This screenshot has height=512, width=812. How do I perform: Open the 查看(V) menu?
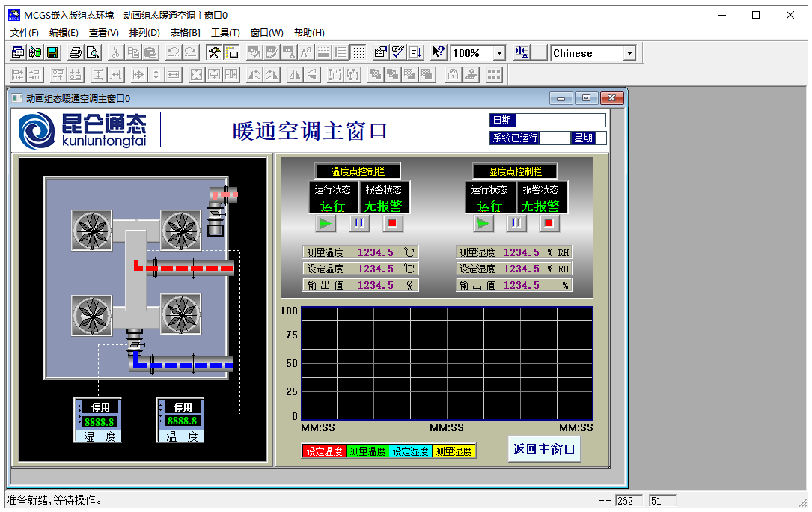tap(103, 33)
